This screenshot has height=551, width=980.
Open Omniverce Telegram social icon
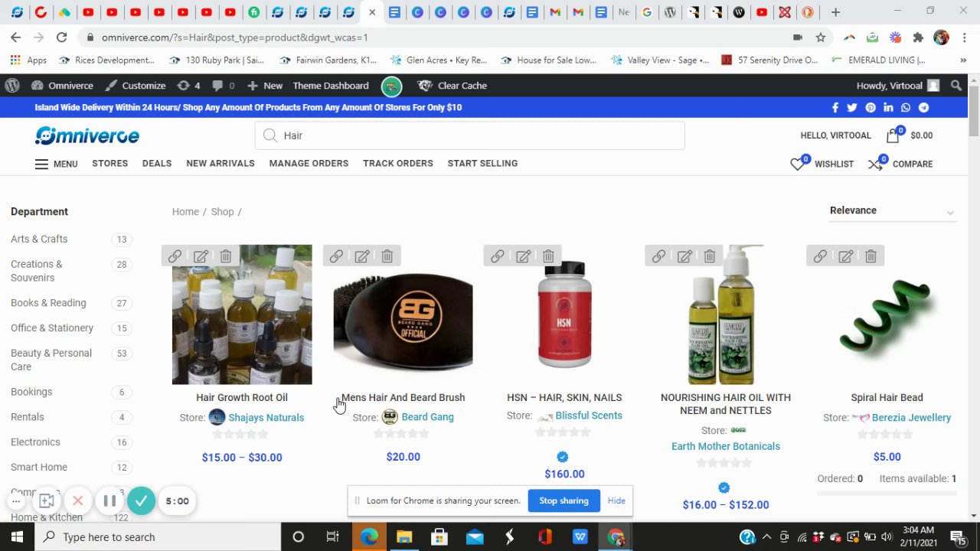[x=924, y=108]
